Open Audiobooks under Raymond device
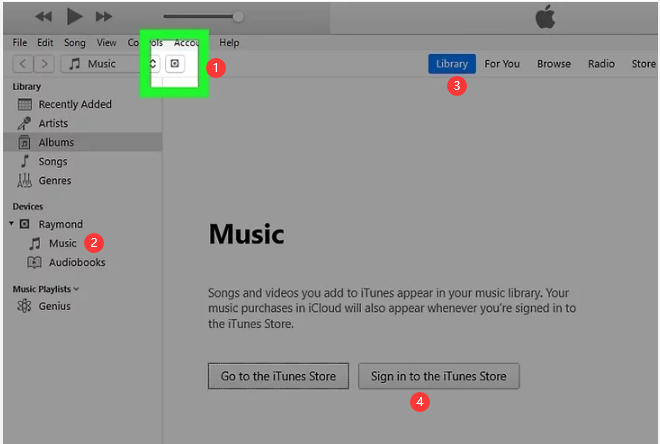Screen dimensions: 660x444 point(77,262)
